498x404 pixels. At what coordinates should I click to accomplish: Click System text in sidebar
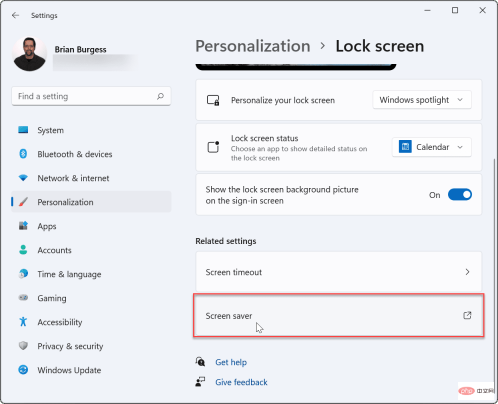point(50,130)
